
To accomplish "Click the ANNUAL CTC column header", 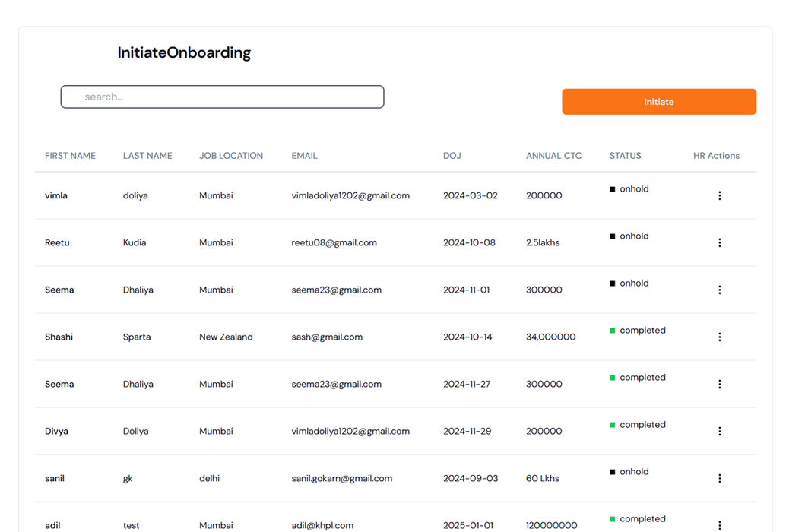I will coord(553,156).
